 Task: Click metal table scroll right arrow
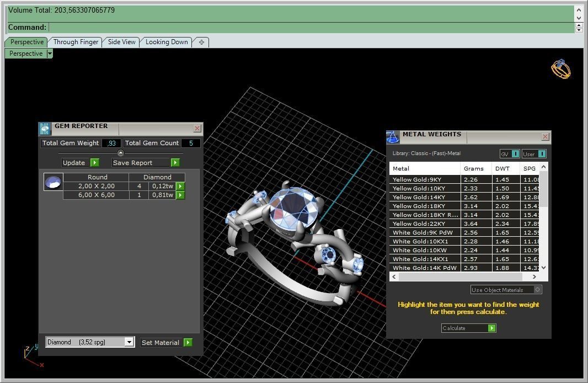(x=534, y=277)
